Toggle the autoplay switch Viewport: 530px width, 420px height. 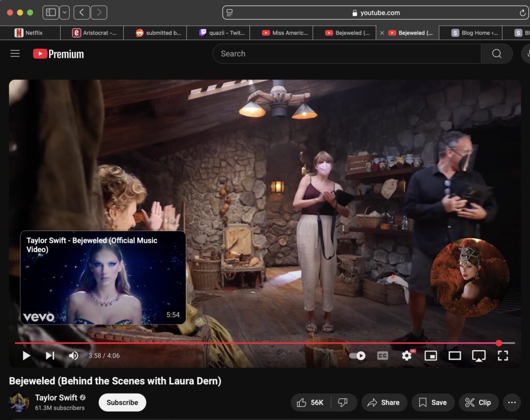click(358, 355)
